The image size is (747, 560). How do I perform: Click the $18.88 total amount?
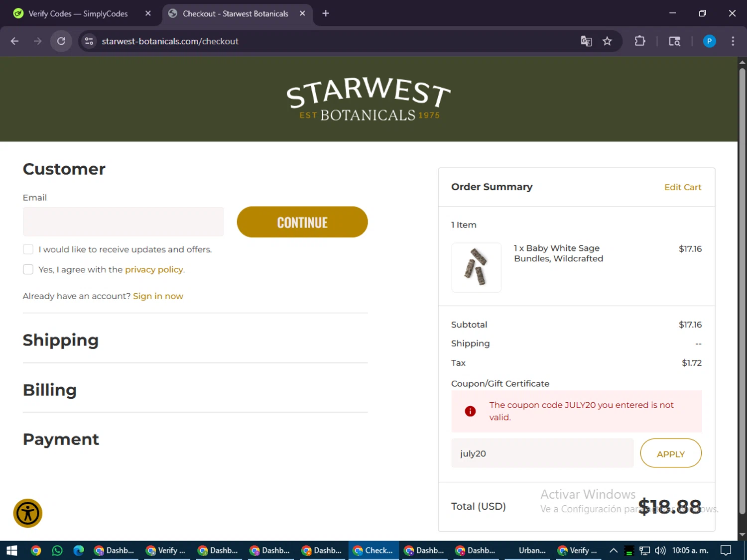click(x=670, y=507)
